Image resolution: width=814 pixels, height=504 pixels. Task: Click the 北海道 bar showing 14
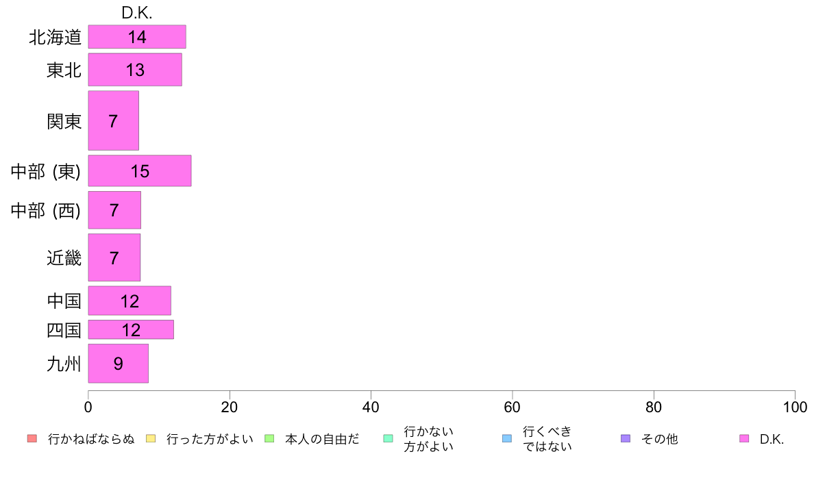tap(137, 37)
